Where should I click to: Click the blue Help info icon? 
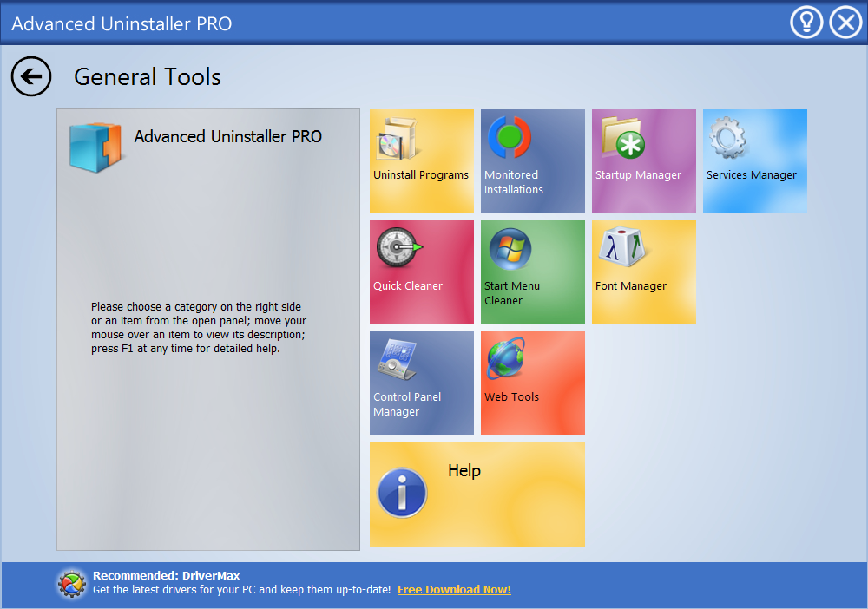pyautogui.click(x=402, y=493)
